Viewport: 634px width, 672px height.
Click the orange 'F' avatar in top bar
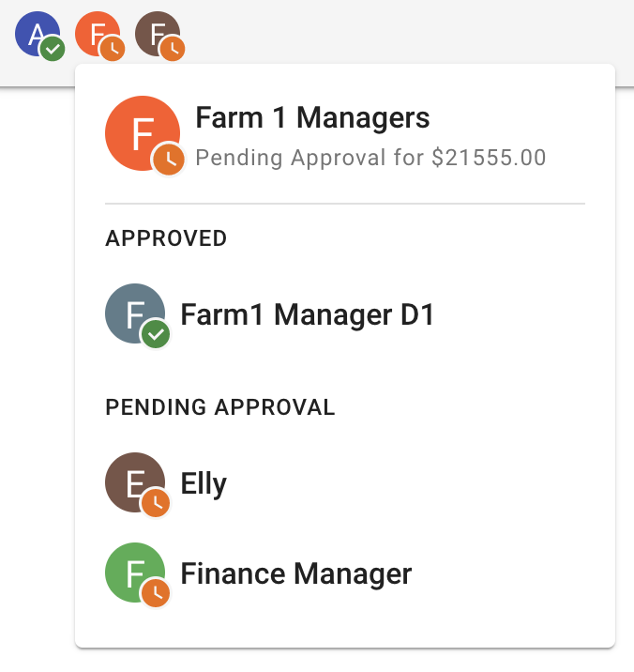tap(95, 35)
